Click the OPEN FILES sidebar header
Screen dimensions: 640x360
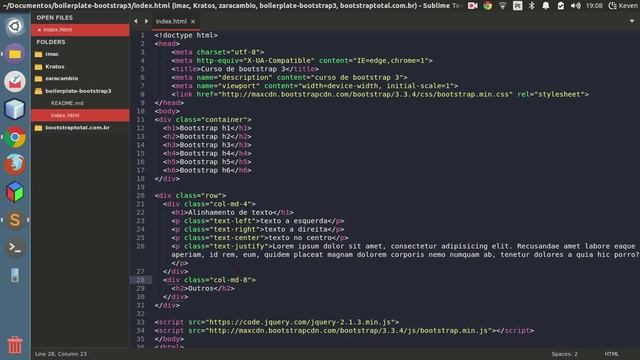pyautogui.click(x=55, y=18)
